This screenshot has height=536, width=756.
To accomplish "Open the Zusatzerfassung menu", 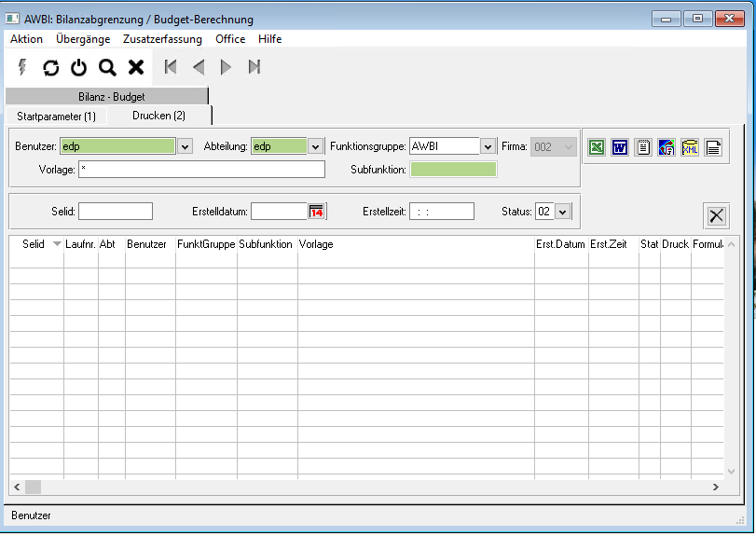I will pos(162,39).
